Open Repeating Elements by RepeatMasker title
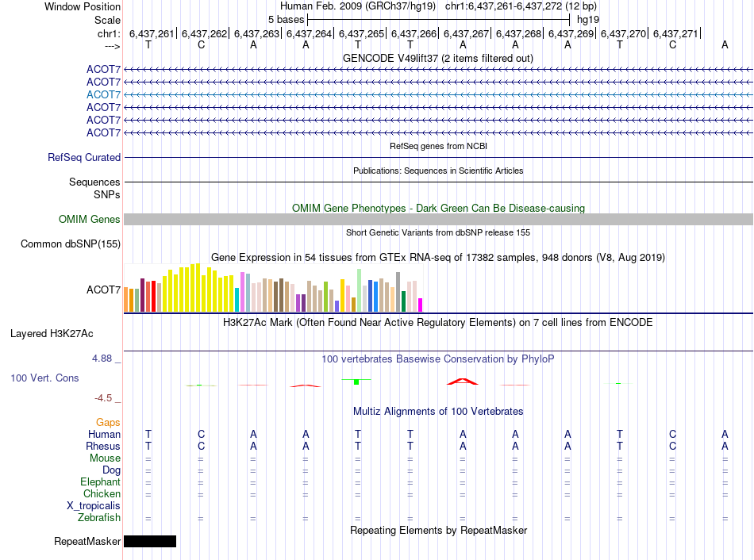Image resolution: width=754 pixels, height=560 pixels. click(x=438, y=530)
